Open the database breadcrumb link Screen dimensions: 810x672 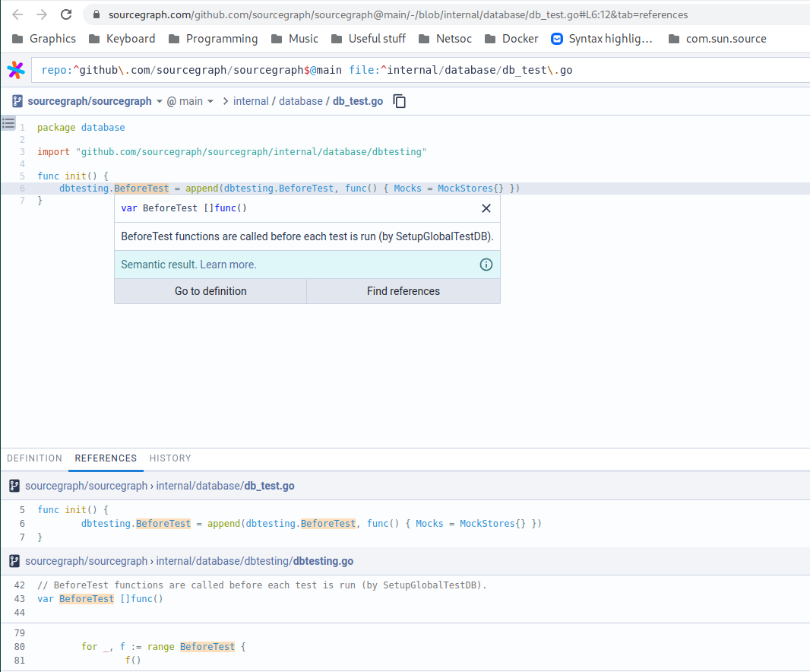coord(301,101)
